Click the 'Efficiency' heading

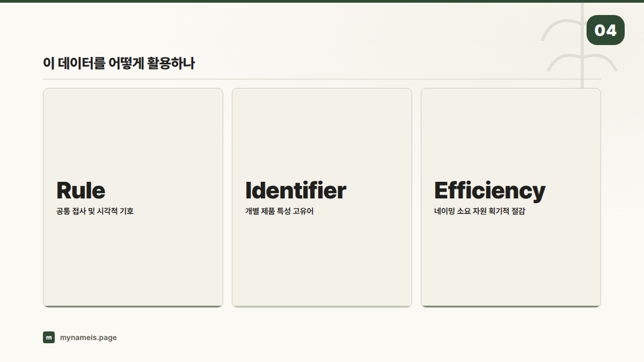click(489, 191)
